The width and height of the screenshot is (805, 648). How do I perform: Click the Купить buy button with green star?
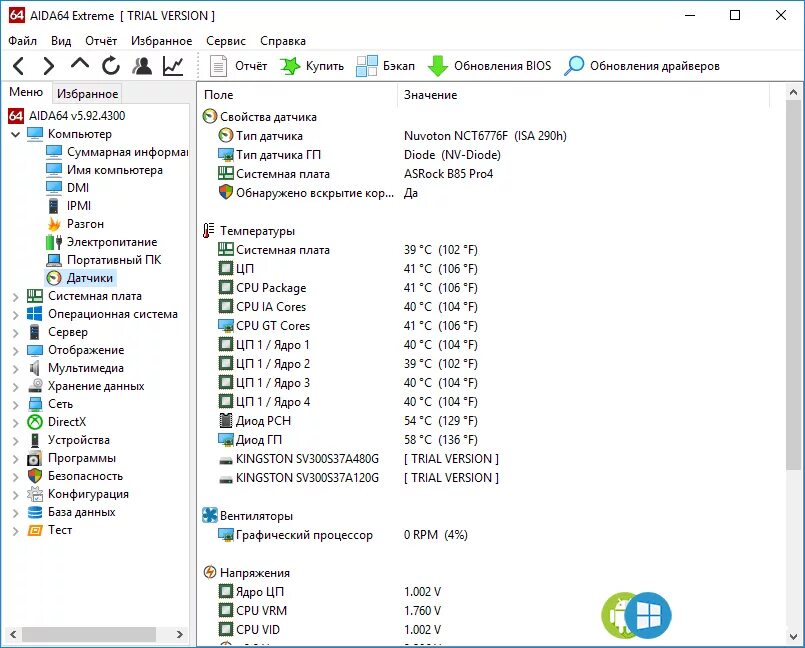[x=312, y=66]
